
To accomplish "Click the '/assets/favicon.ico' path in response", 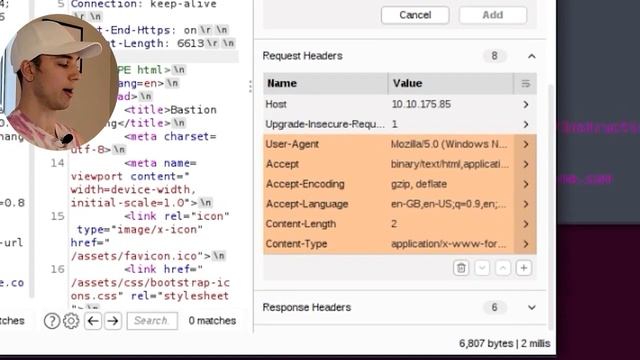I will coord(137,256).
